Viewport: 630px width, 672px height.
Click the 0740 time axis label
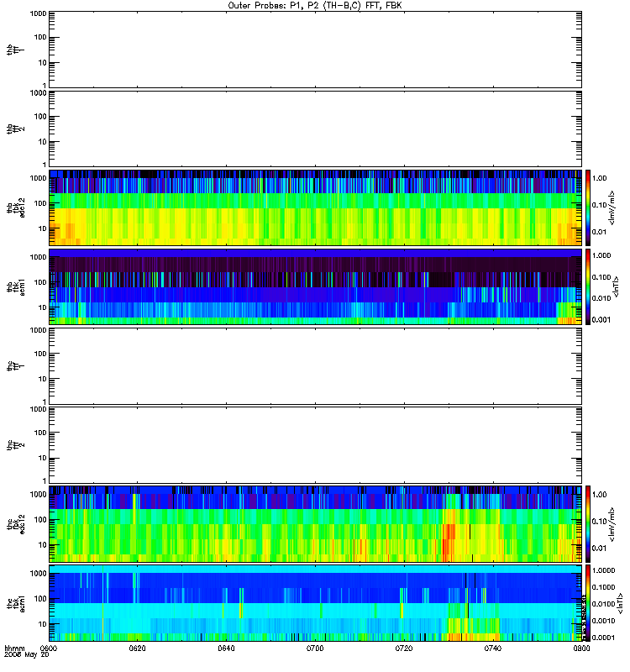pos(493,648)
